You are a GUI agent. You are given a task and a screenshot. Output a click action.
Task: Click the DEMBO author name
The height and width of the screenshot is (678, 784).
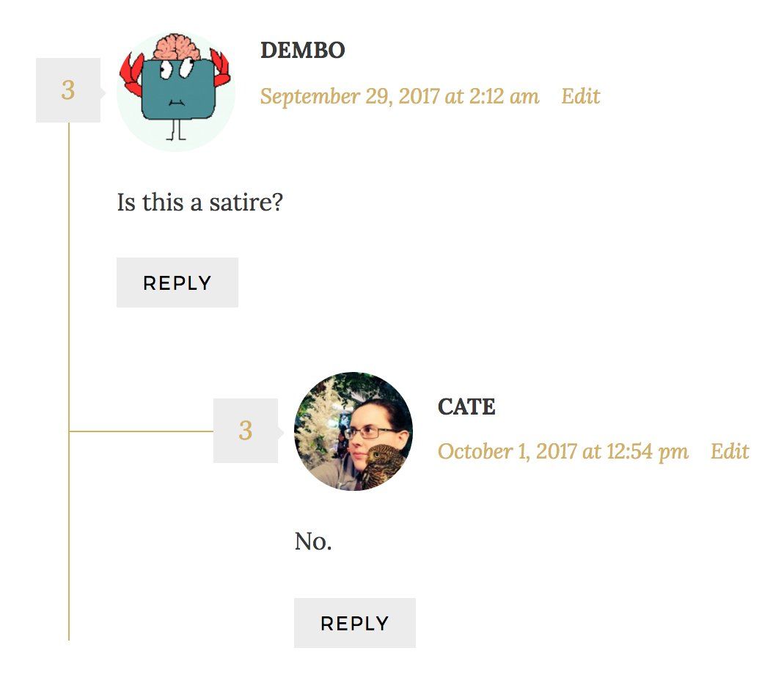coord(302,51)
